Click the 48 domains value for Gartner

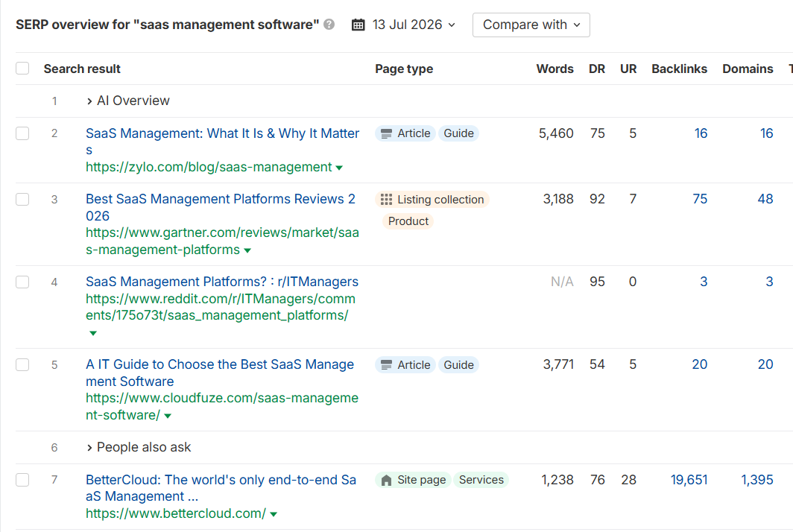tap(765, 199)
